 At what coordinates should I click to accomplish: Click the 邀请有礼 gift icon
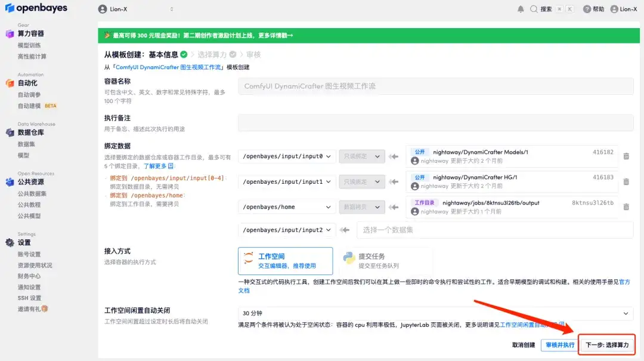coord(44,308)
